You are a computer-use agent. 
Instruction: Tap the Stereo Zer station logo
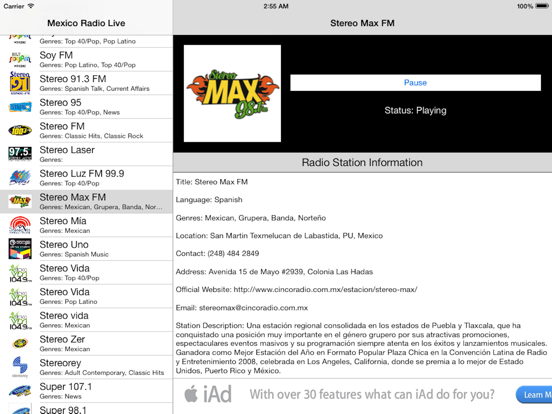[x=20, y=343]
